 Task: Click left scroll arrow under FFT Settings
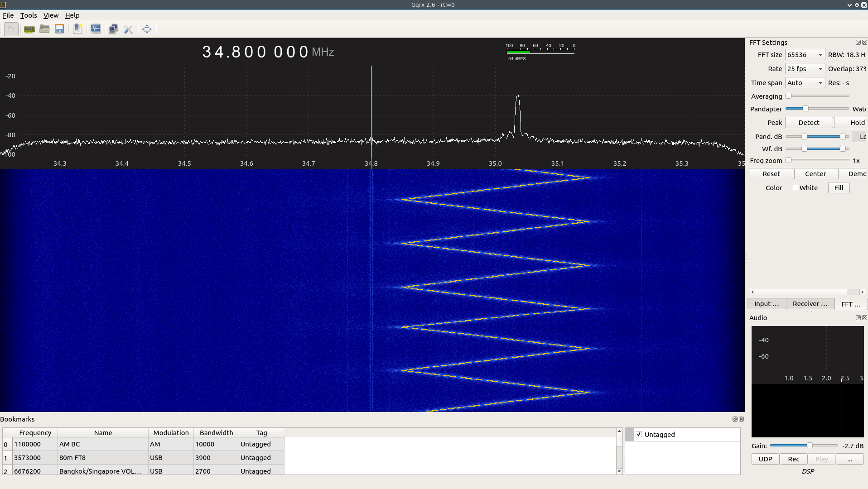752,292
